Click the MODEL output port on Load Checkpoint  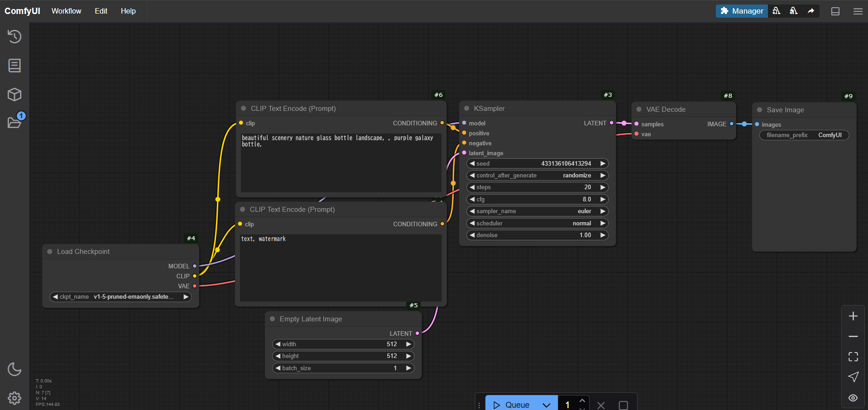[x=195, y=266]
